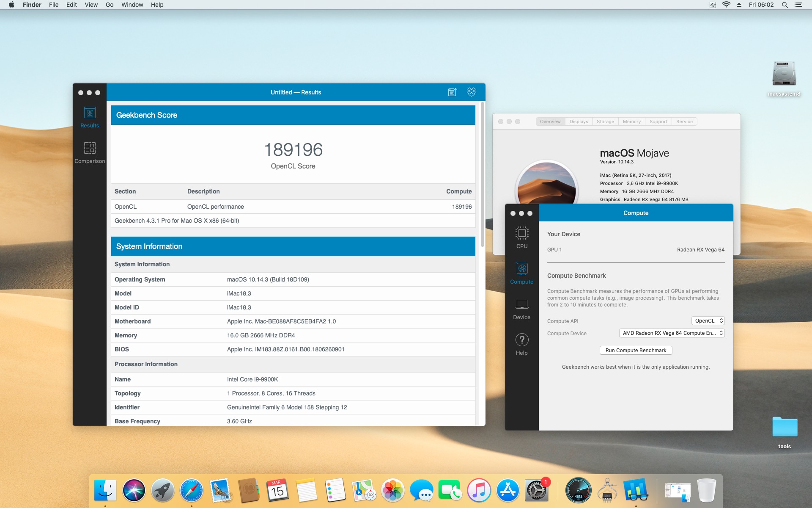Open the Compute API OpenCL dropdown
812x508 pixels.
708,321
